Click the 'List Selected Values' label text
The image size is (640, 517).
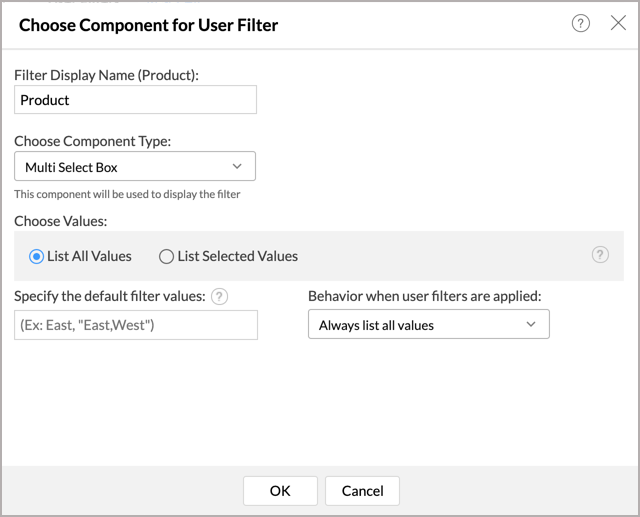pyautogui.click(x=238, y=256)
